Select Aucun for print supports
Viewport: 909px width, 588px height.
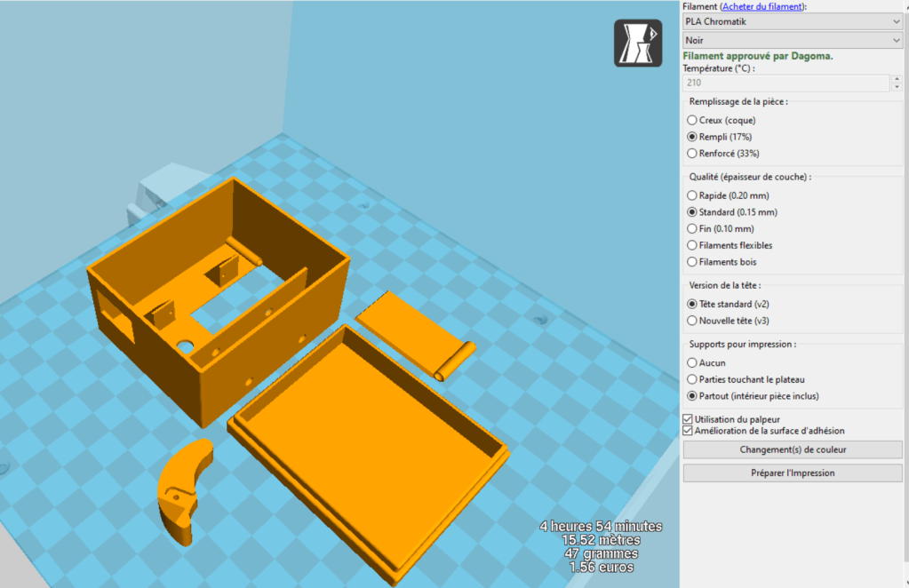[x=692, y=362]
